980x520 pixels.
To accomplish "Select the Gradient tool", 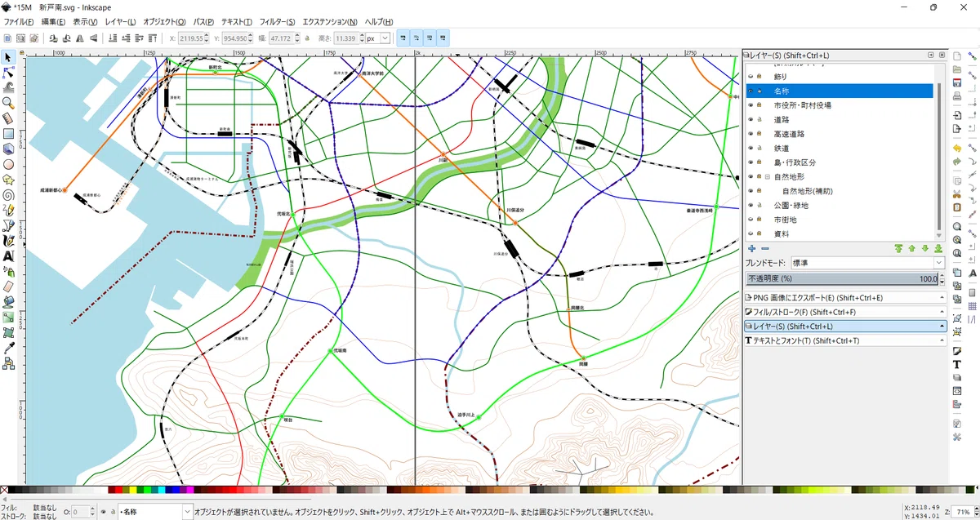I will pyautogui.click(x=8, y=317).
